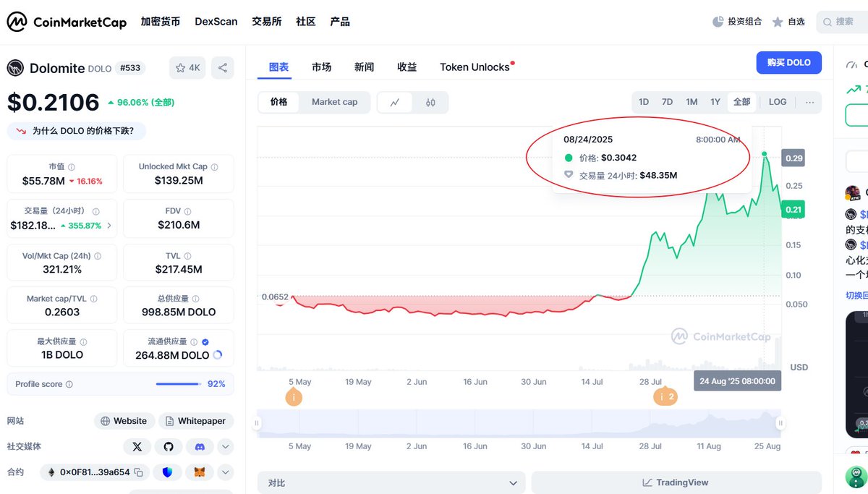Image resolution: width=868 pixels, height=494 pixels.
Task: Open the chart more options ellipsis
Action: [809, 102]
